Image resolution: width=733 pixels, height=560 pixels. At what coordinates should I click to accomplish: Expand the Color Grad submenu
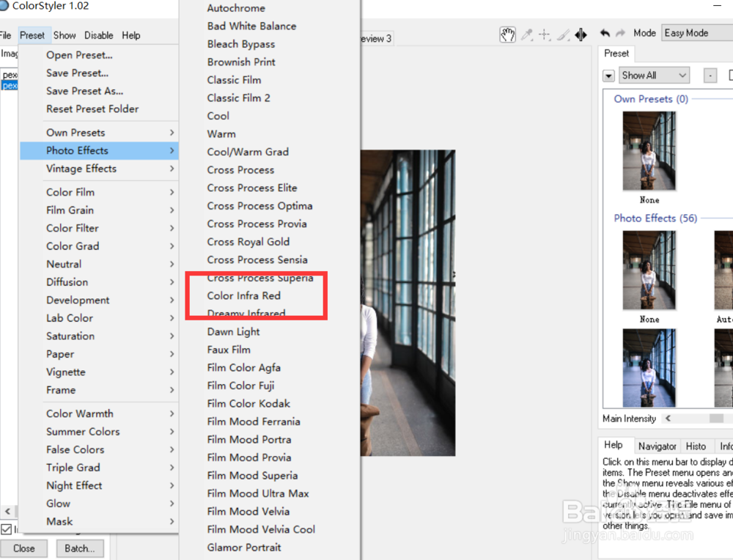(99, 246)
